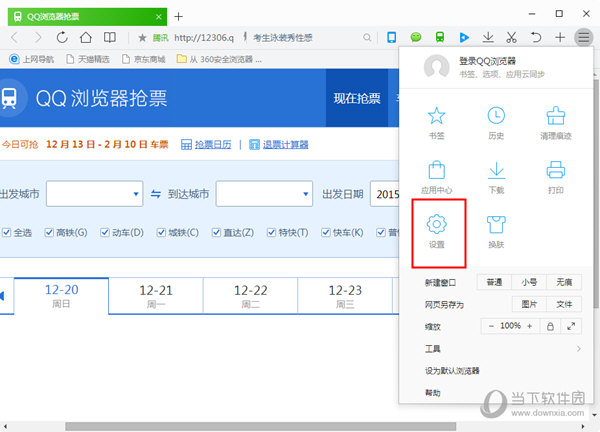Click the blue phone toolbar icon
This screenshot has height=432, width=600.
pyautogui.click(x=391, y=37)
